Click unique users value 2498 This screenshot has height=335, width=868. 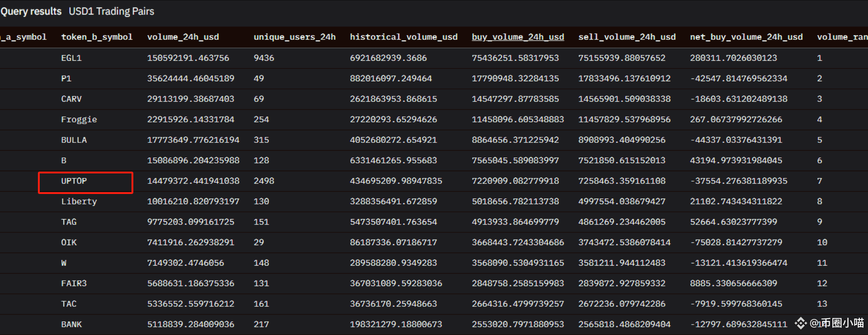[264, 181]
